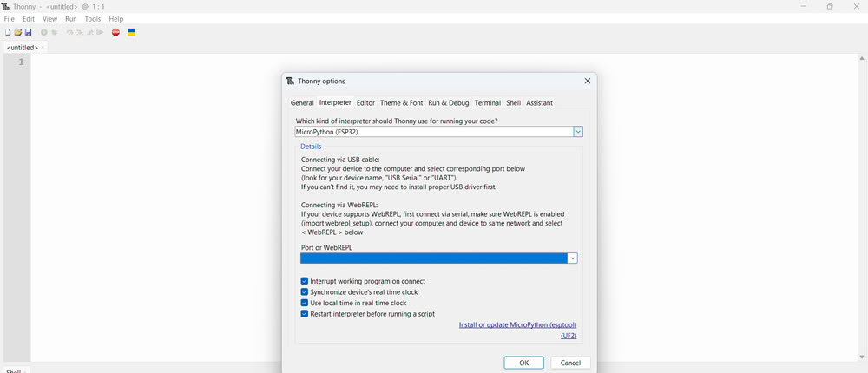868x373 pixels.
Task: Click the Thonny logo in options dialog title
Action: (290, 81)
